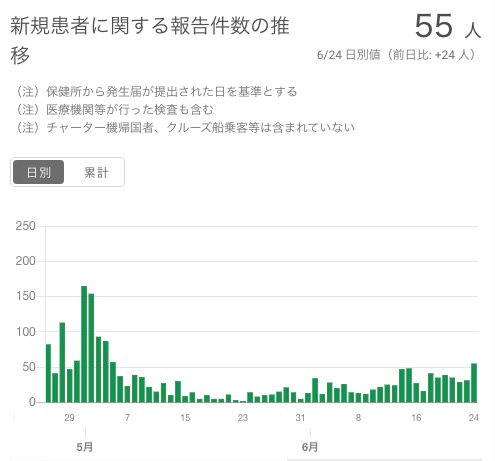Switch to the 累計 cumulative view

96,172
